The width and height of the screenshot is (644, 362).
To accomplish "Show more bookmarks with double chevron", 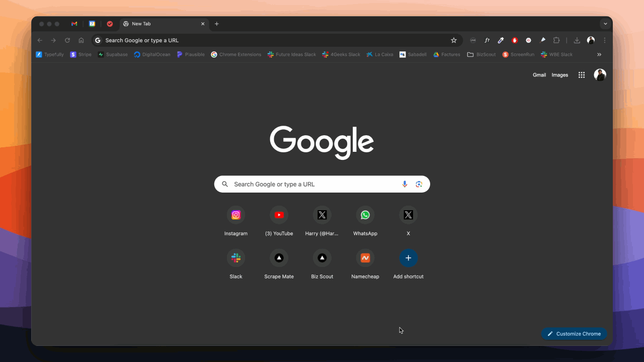I will coord(599,54).
